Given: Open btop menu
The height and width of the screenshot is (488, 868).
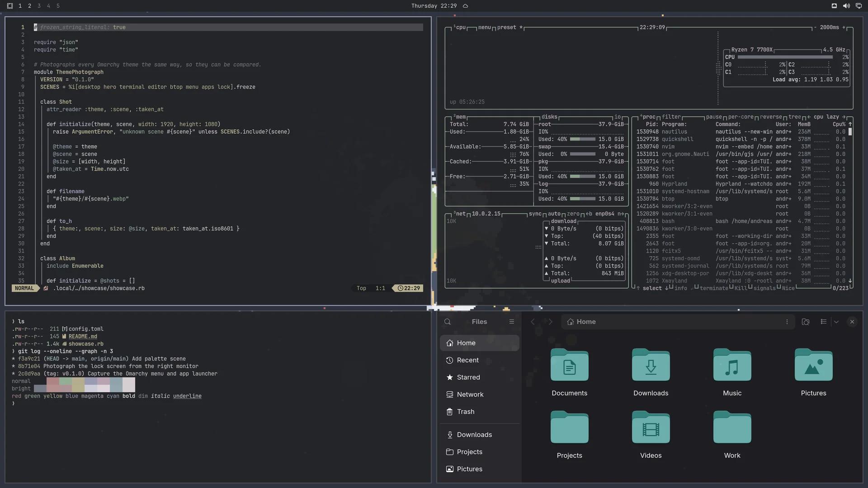Looking at the screenshot, I should coord(484,28).
